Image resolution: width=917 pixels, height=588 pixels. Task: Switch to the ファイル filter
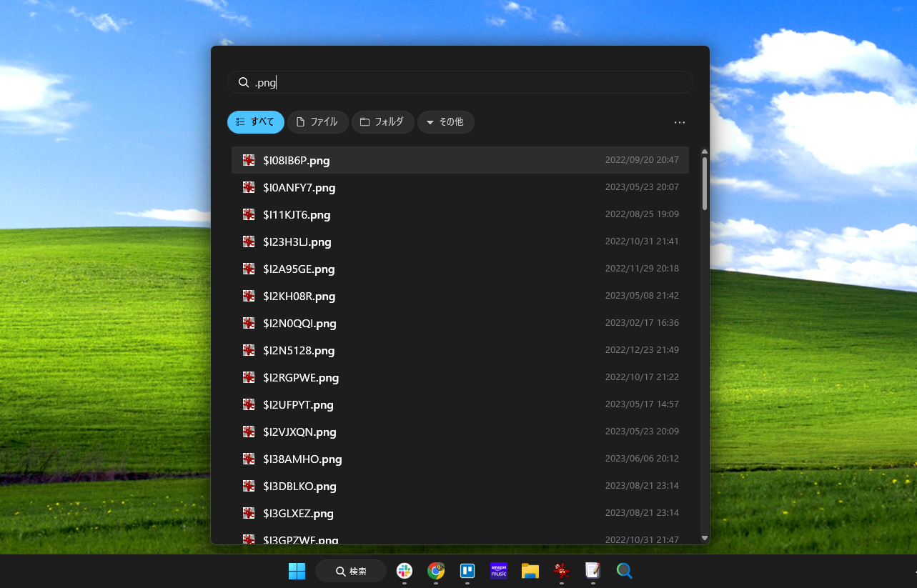tap(317, 122)
